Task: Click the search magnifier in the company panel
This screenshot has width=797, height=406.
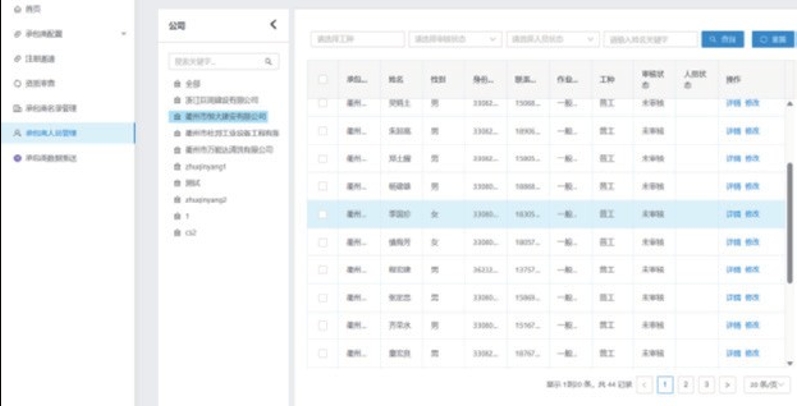Action: [x=268, y=61]
